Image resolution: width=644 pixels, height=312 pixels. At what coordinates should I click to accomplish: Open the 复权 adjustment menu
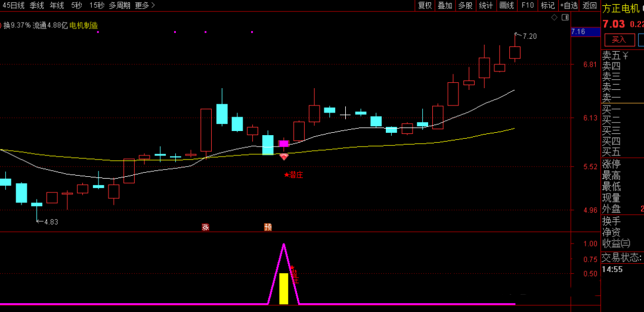[x=425, y=5]
